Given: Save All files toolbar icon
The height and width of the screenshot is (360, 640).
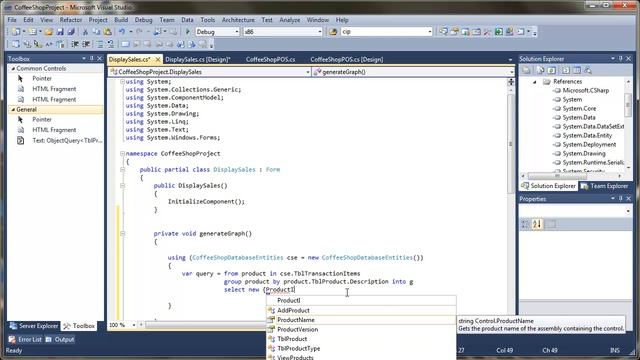Looking at the screenshot, I should pyautogui.click(x=71, y=32).
